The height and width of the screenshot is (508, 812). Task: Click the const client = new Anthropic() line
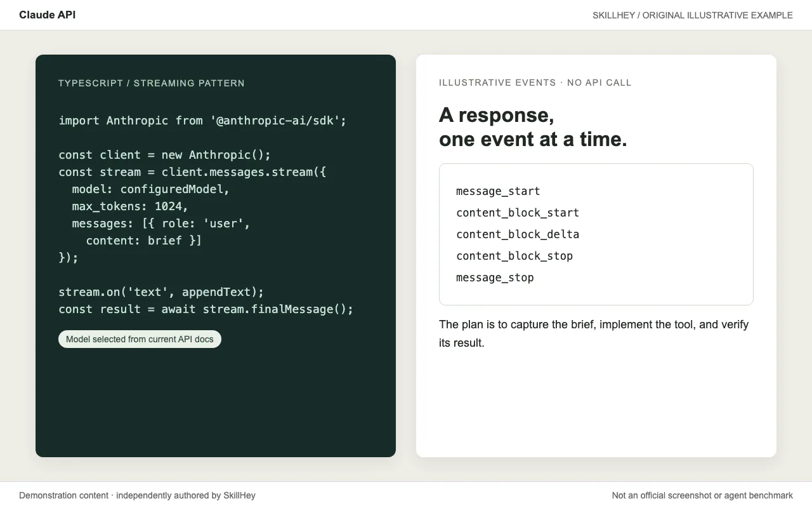pyautogui.click(x=165, y=155)
